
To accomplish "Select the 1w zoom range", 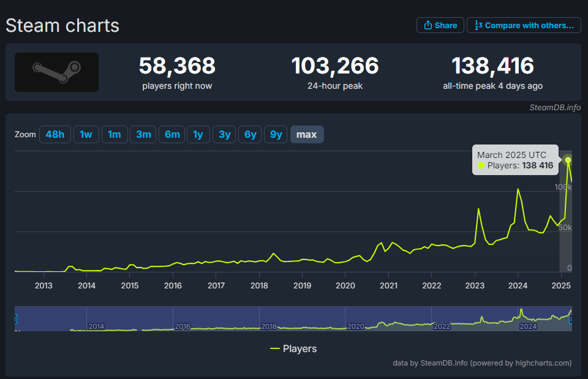I will pos(86,134).
